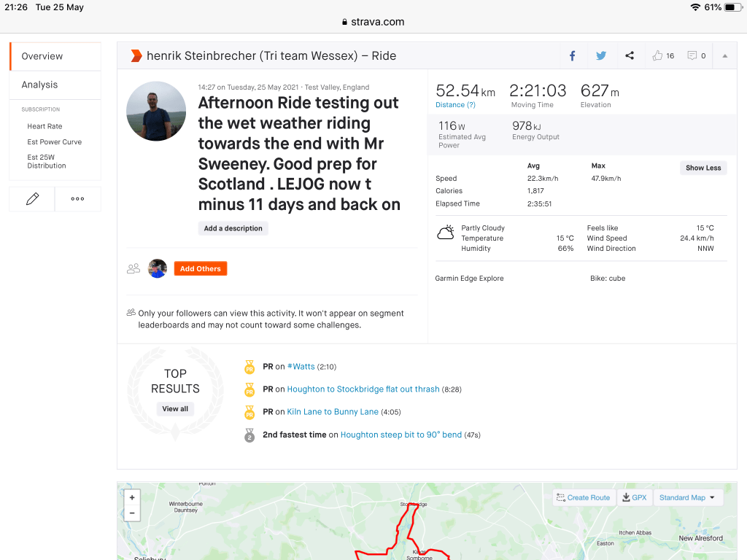The height and width of the screenshot is (560, 747).
Task: Open Heart Rate in sidebar
Action: tap(44, 126)
